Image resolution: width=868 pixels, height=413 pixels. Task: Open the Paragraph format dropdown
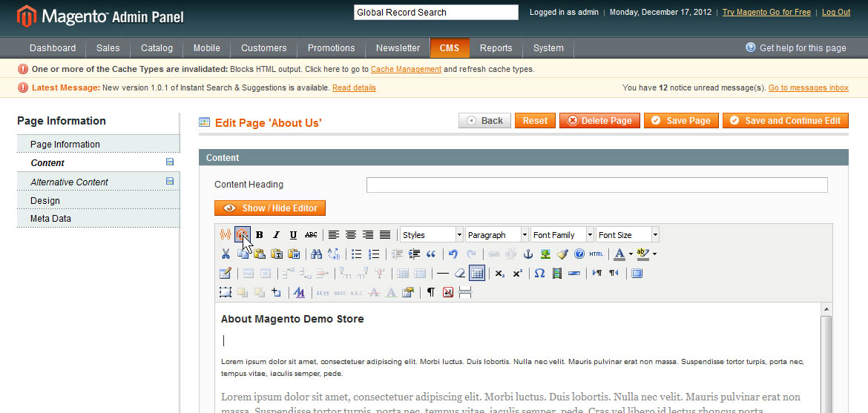pos(497,235)
